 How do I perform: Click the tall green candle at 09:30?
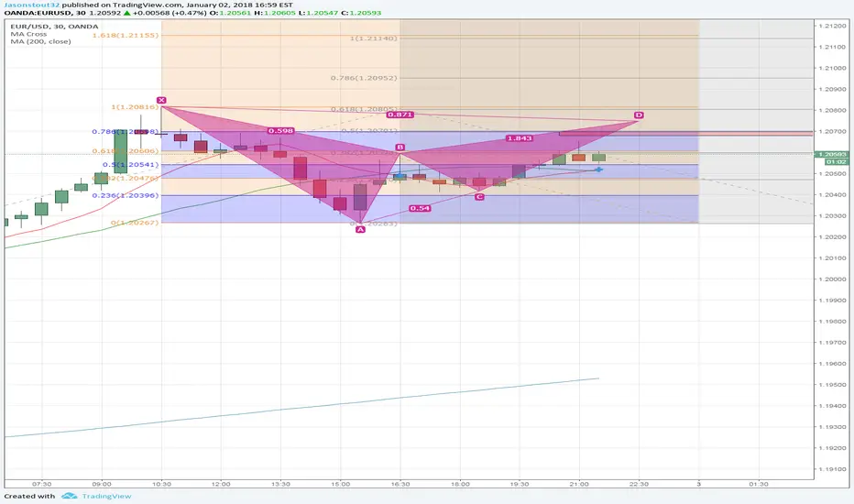point(121,151)
